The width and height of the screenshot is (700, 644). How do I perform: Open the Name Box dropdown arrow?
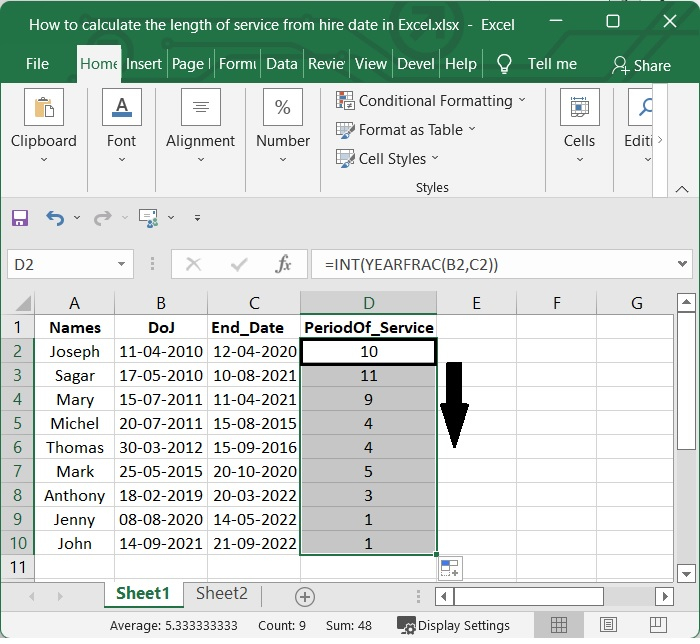[121, 264]
